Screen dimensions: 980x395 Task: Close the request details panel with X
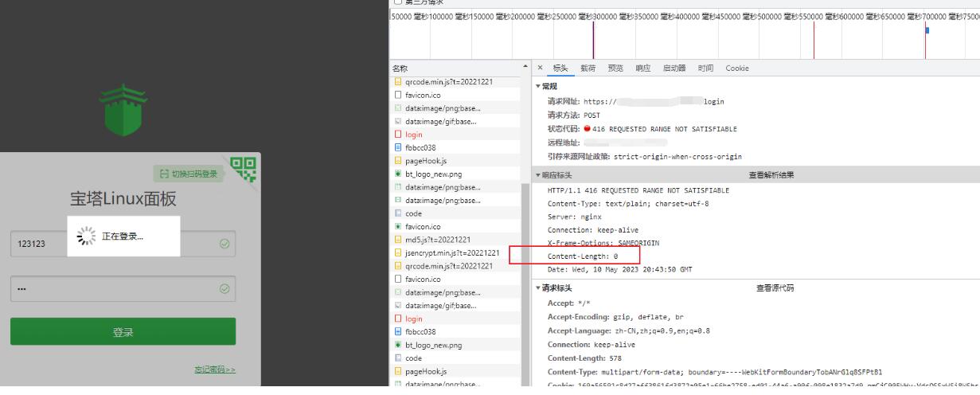(541, 68)
